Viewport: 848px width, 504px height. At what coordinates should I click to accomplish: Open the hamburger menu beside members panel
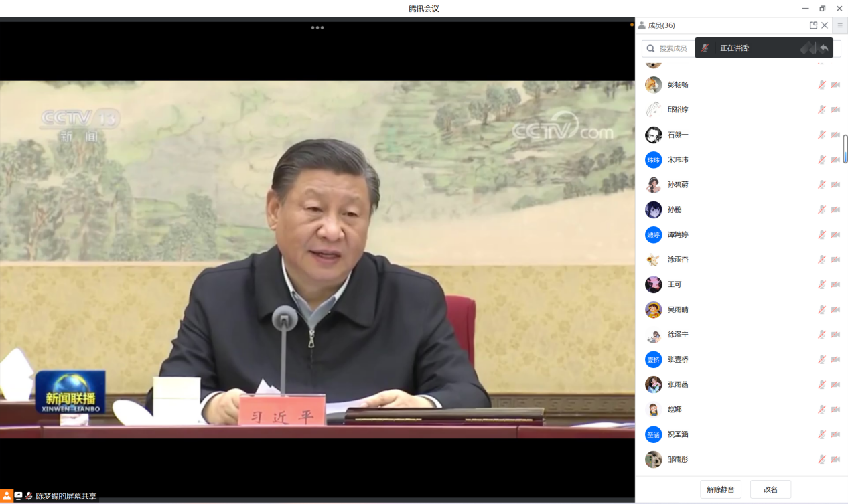coord(839,25)
